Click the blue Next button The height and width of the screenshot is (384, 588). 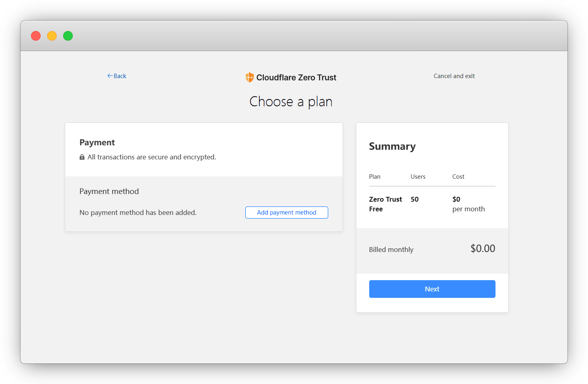click(432, 289)
